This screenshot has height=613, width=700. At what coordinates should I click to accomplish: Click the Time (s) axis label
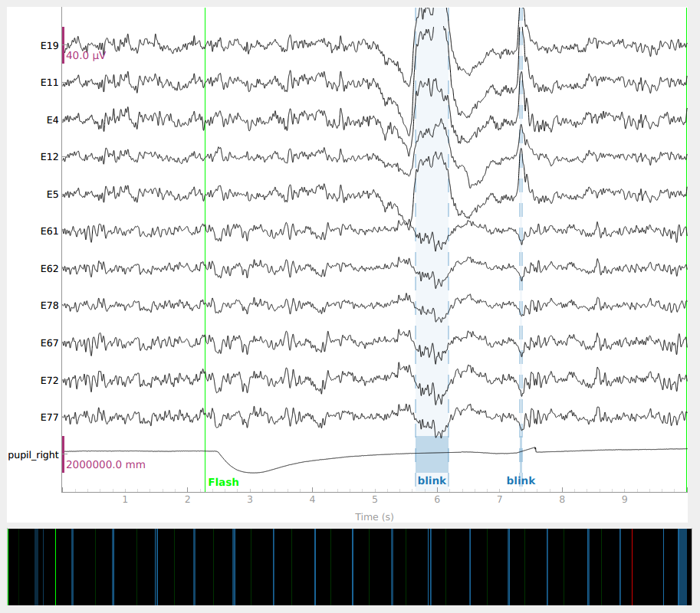pos(374,516)
